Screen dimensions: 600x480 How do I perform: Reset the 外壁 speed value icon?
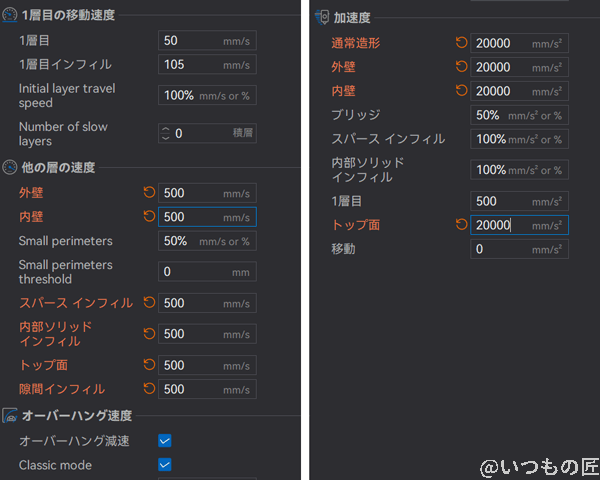tap(149, 192)
